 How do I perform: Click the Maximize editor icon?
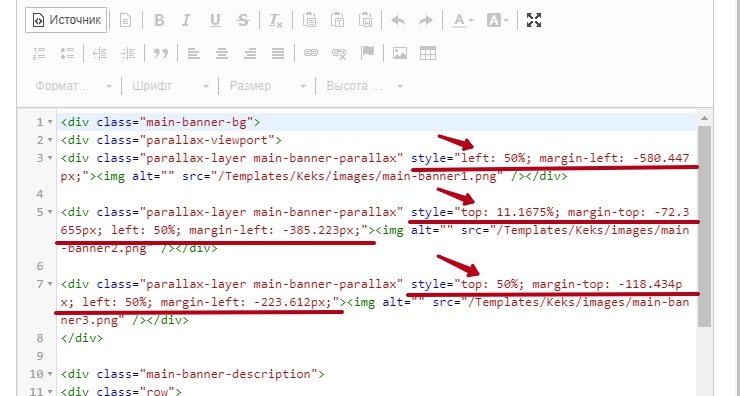(534, 20)
